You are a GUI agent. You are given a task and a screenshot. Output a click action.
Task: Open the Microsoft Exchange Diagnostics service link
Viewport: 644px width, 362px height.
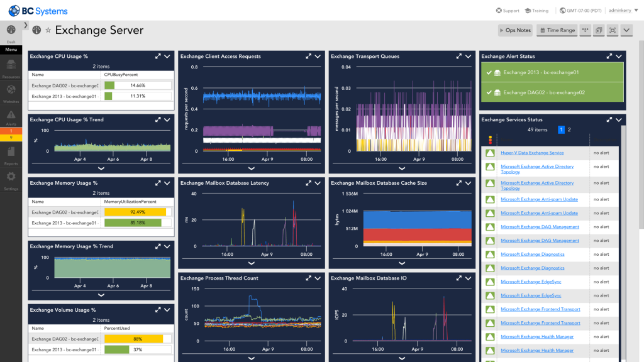click(x=531, y=254)
